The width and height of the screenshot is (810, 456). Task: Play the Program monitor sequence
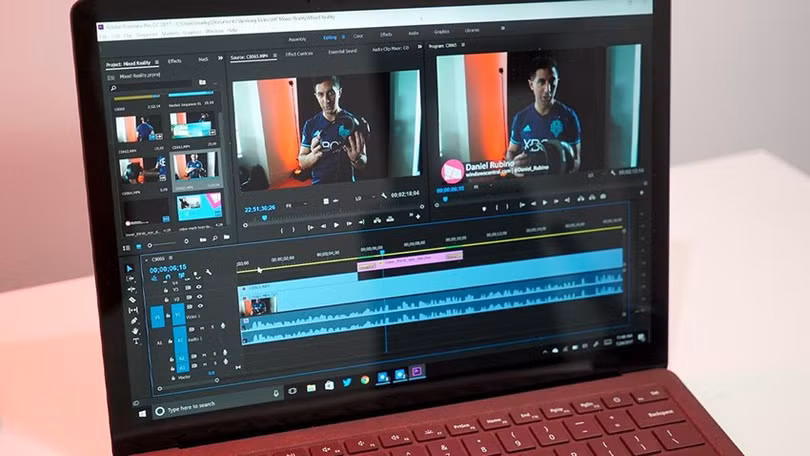point(544,203)
